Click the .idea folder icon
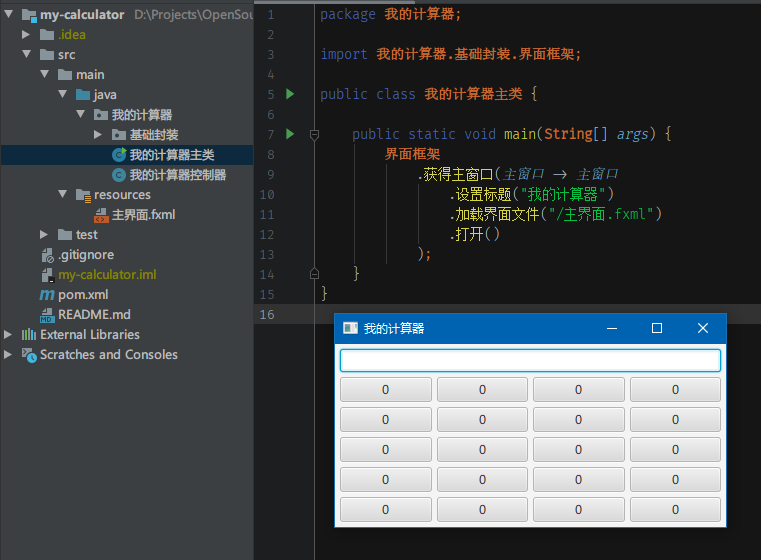The image size is (761, 560). 47,34
